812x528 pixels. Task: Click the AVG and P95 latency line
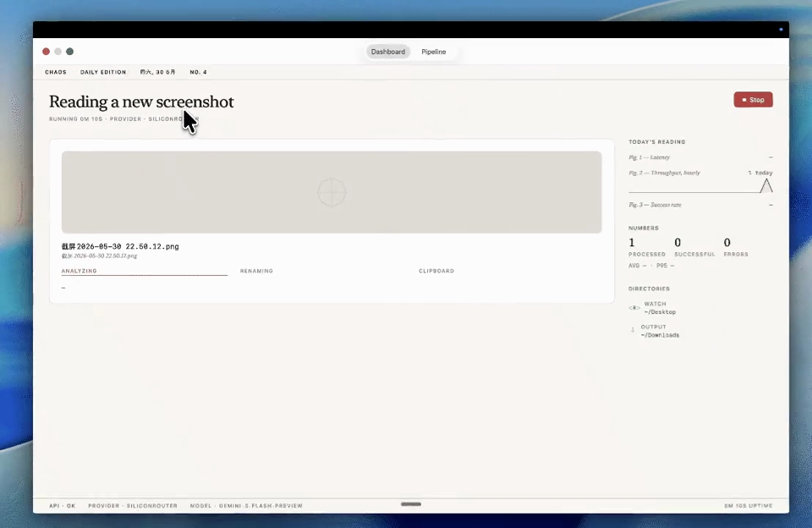(651, 266)
